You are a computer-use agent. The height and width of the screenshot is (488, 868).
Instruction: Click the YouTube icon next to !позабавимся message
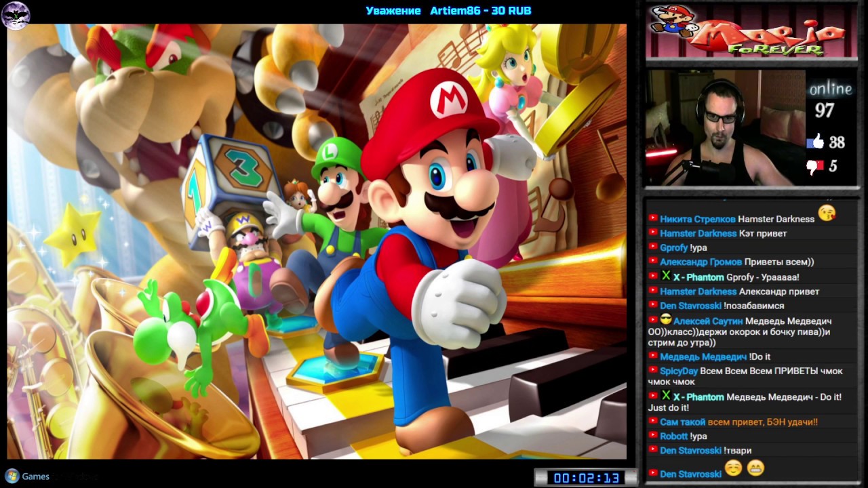click(653, 306)
